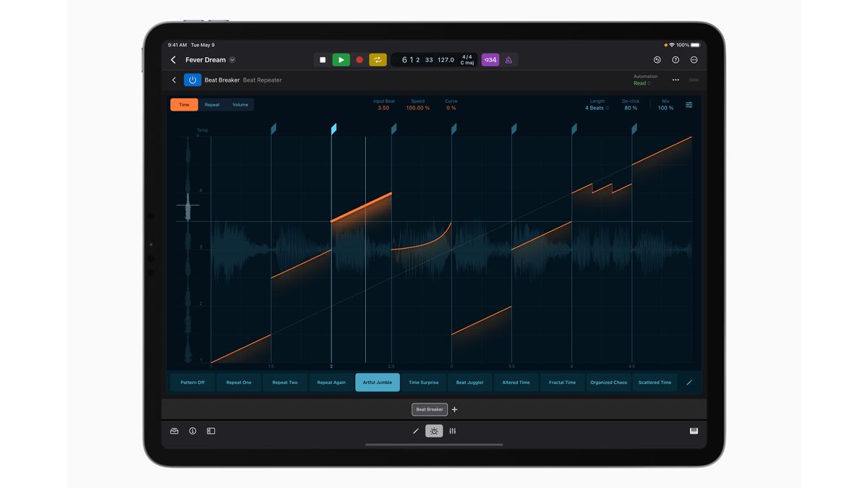Screen dimensions: 868x488
Task: Toggle the 1234 count-in button
Action: [x=490, y=59]
